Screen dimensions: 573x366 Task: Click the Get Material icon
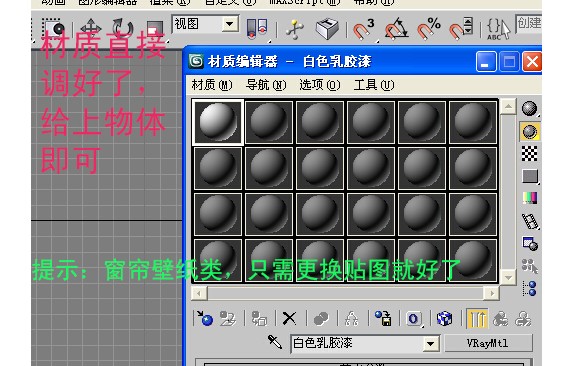205,319
